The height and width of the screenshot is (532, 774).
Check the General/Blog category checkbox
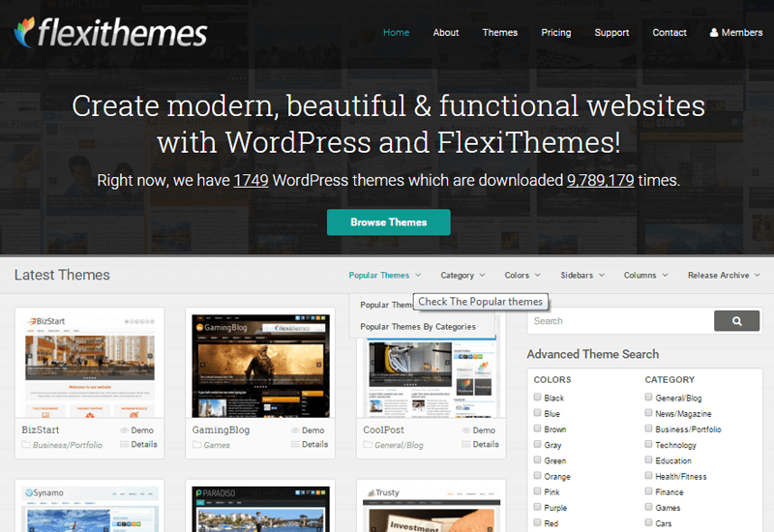click(x=648, y=397)
